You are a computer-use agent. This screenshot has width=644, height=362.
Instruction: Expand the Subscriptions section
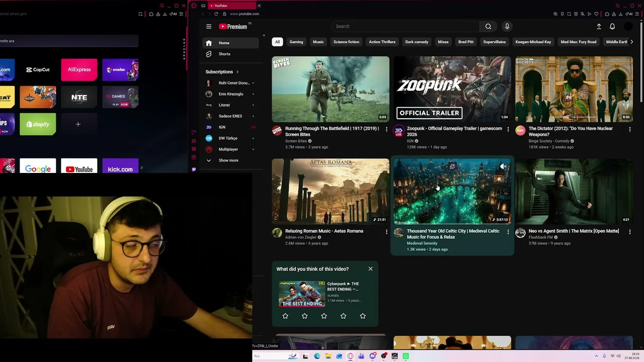click(222, 72)
